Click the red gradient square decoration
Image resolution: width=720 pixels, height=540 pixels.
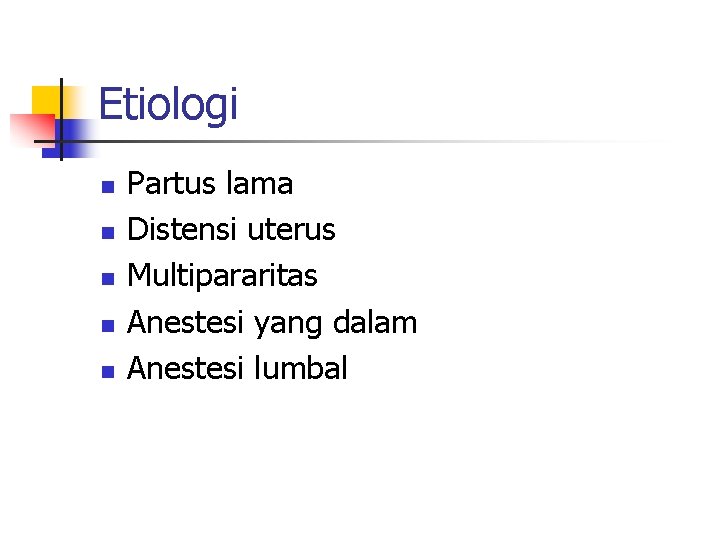[32, 129]
